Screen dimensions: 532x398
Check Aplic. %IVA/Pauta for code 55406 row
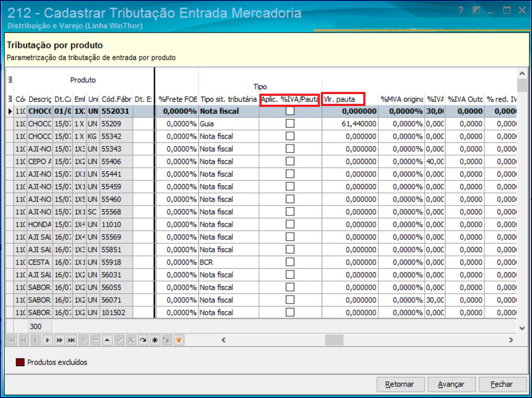coord(290,161)
